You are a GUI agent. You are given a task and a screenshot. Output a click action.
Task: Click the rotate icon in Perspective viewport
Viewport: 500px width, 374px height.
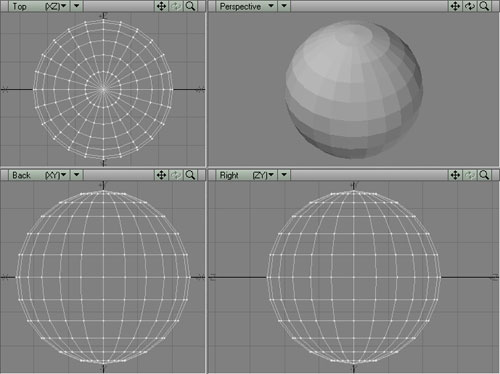[470, 6]
